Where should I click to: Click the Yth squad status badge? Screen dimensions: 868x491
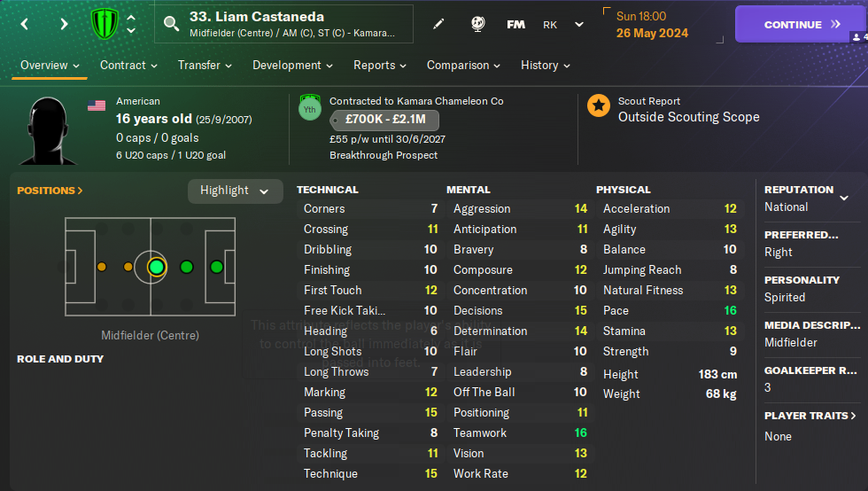(x=310, y=110)
